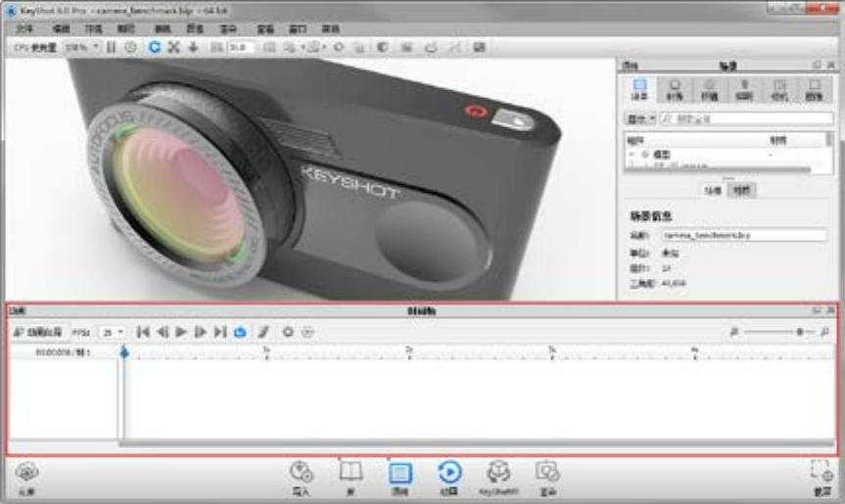Click the down-arrow icon in top toolbar
This screenshot has height=504, width=845.
pyautogui.click(x=193, y=47)
